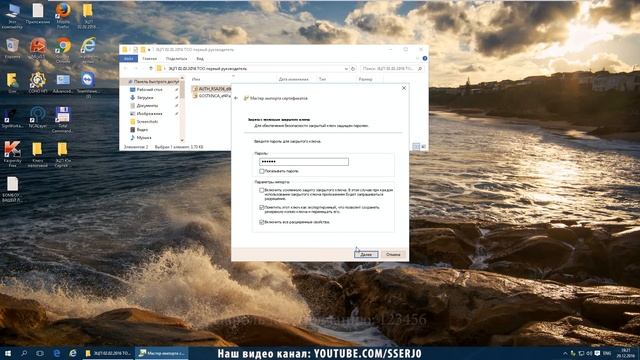Image resolution: width=640 pixels, height=360 pixels.
Task: Toggle mark key as exportable checkbox
Action: pyautogui.click(x=262, y=207)
